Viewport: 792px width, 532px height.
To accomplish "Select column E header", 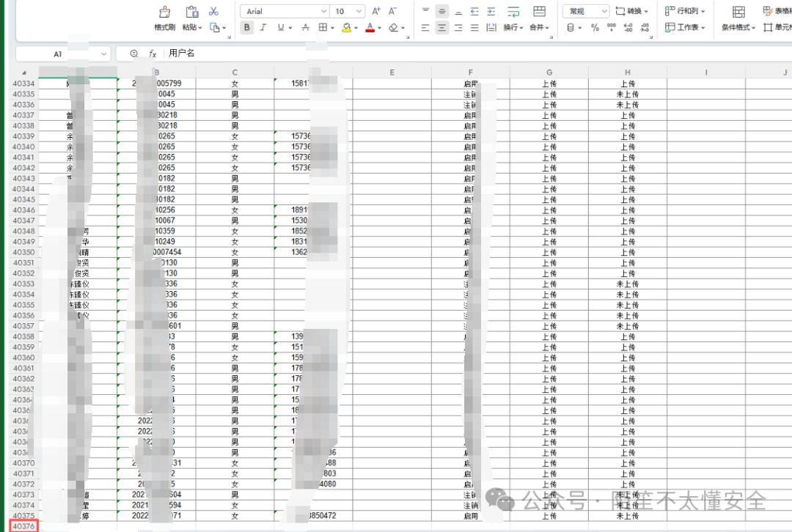I will pyautogui.click(x=392, y=72).
